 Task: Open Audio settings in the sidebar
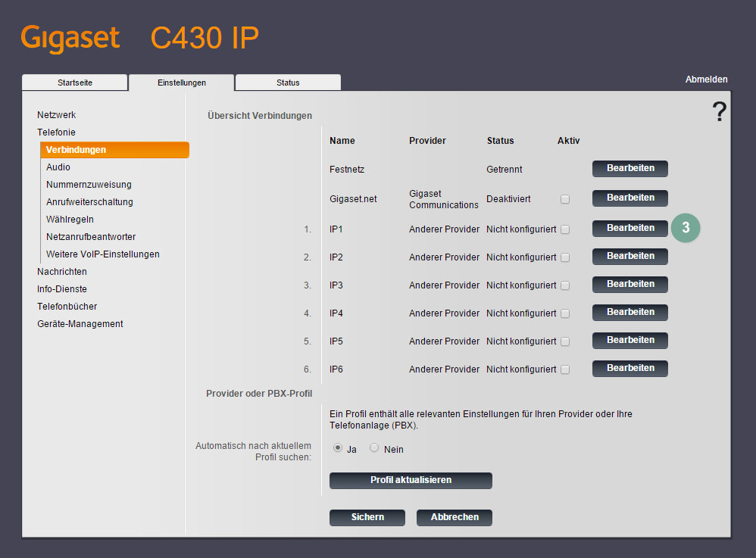coord(58,167)
